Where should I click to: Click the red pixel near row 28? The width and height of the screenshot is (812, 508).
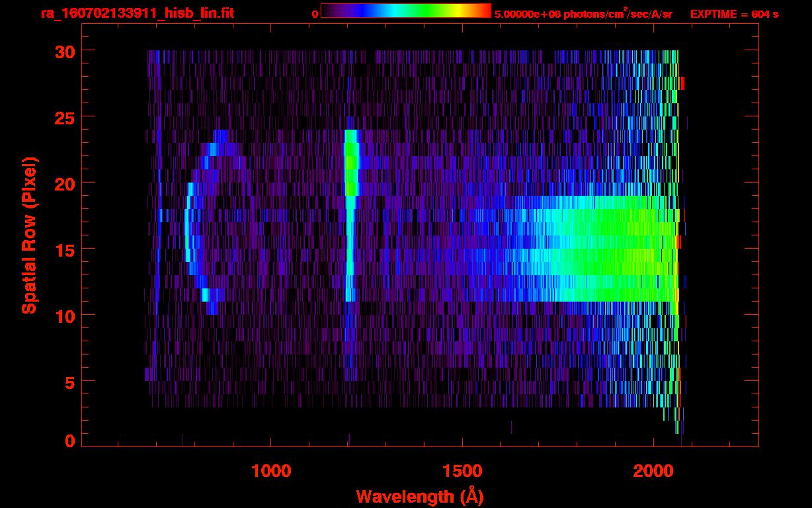click(682, 83)
